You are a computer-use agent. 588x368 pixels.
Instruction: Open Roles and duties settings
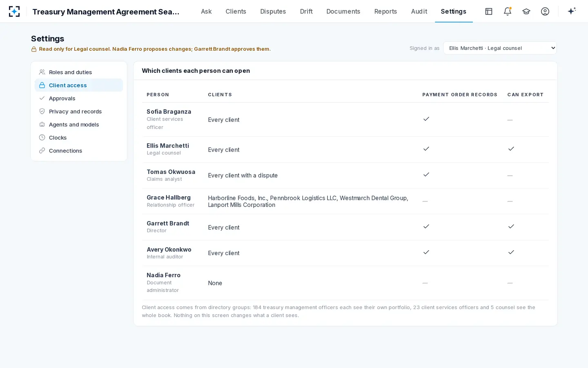click(x=79, y=72)
